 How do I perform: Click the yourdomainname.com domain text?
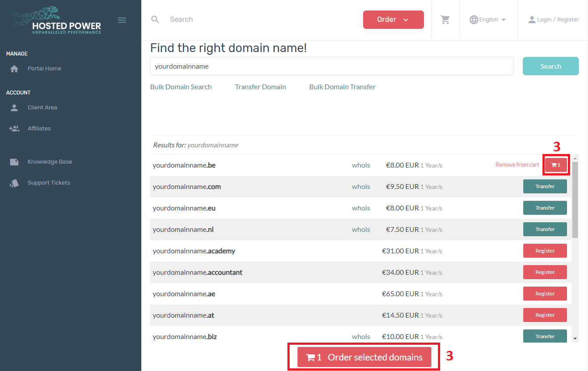tap(187, 187)
